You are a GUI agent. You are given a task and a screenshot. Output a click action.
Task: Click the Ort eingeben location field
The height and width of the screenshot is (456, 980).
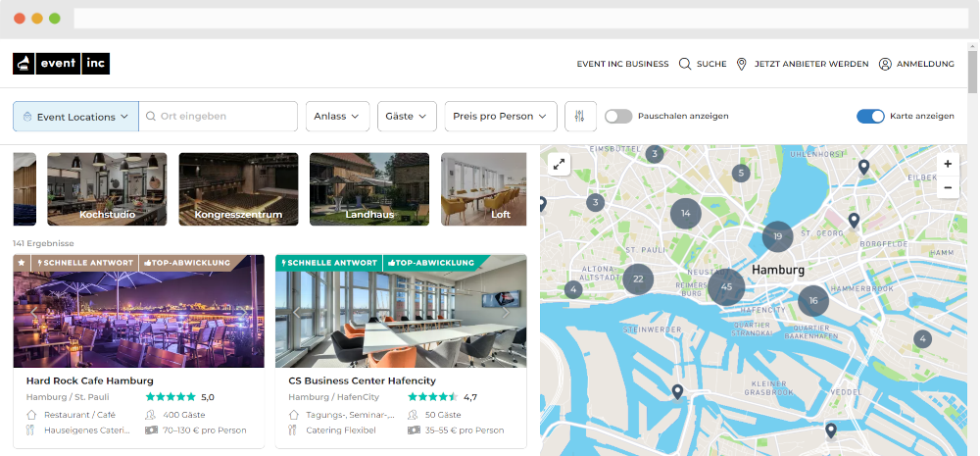219,117
